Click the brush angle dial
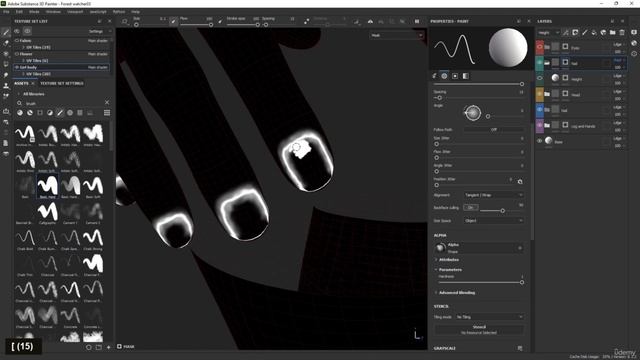The width and height of the screenshot is (640, 360). [473, 113]
